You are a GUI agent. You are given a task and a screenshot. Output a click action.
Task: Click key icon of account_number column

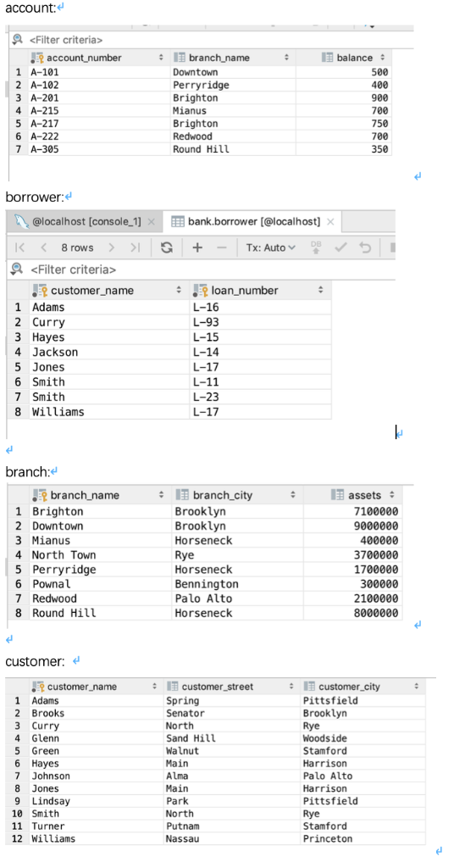click(x=37, y=58)
